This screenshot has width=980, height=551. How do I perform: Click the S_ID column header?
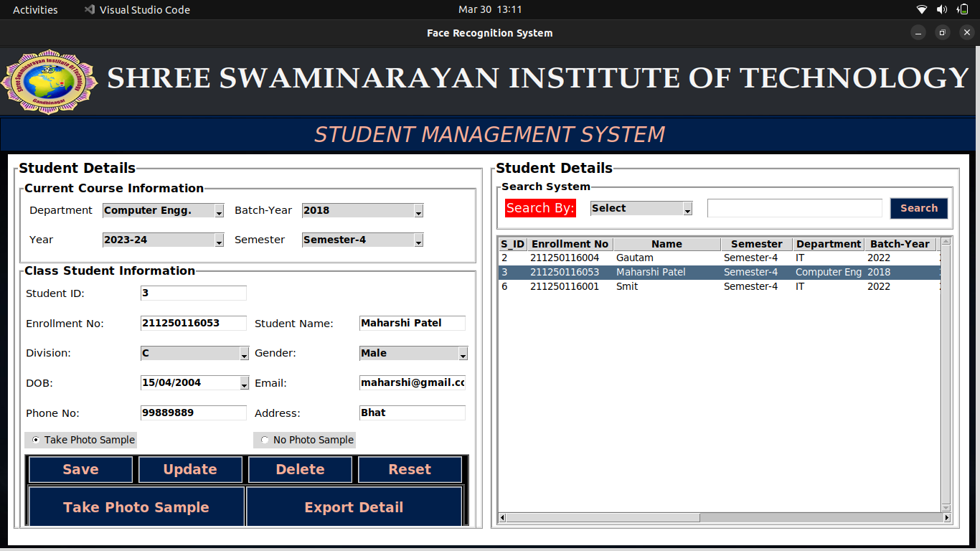tap(513, 244)
